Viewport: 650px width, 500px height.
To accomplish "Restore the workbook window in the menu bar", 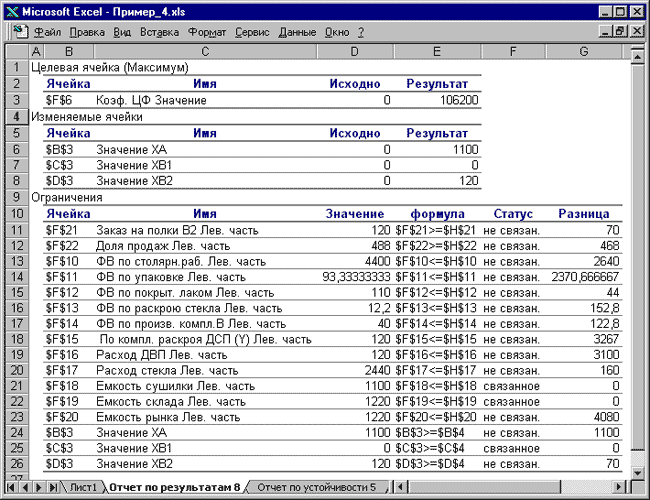I will click(620, 31).
